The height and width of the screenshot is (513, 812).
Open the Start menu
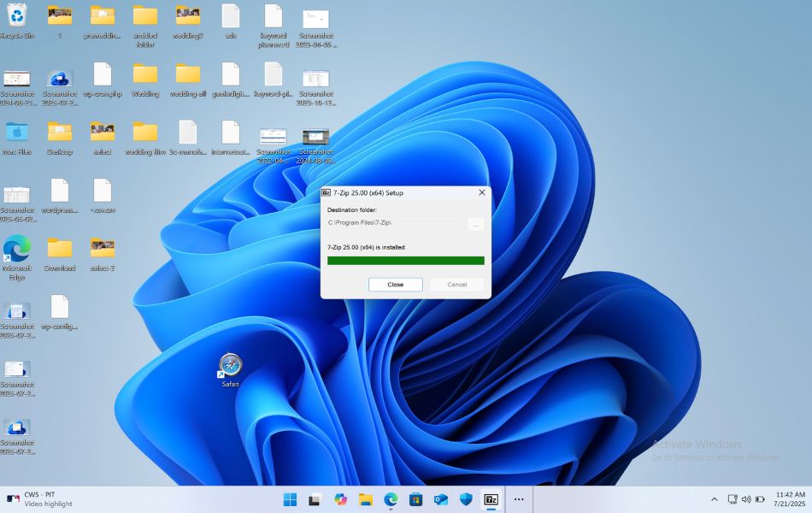coord(289,498)
